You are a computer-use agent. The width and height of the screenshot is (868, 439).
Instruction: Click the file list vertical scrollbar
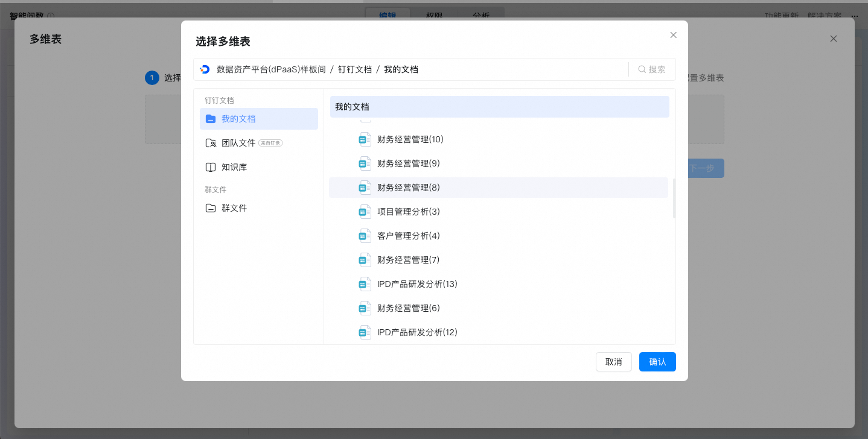click(674, 198)
